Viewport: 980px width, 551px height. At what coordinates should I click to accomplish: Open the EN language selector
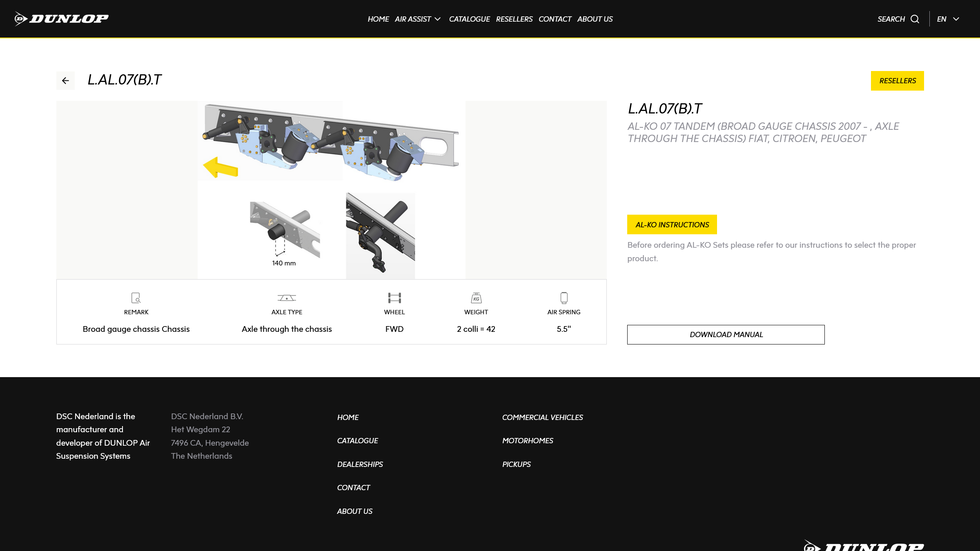pyautogui.click(x=942, y=19)
